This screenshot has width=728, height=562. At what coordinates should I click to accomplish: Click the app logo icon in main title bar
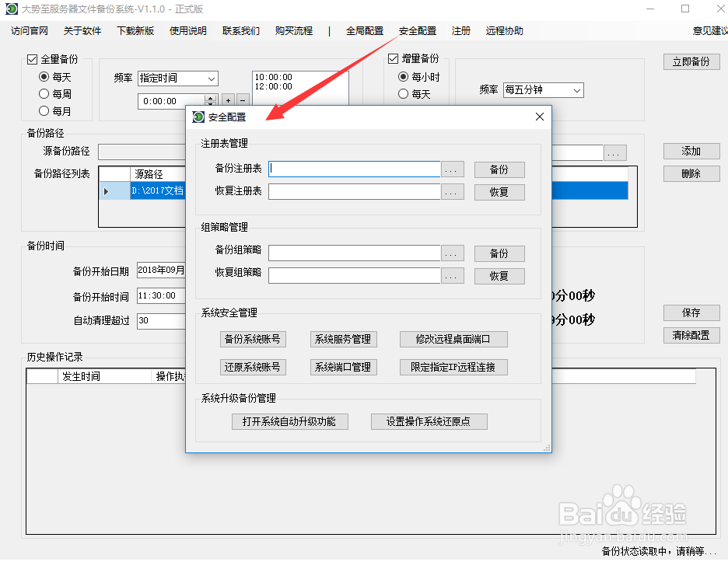point(12,9)
